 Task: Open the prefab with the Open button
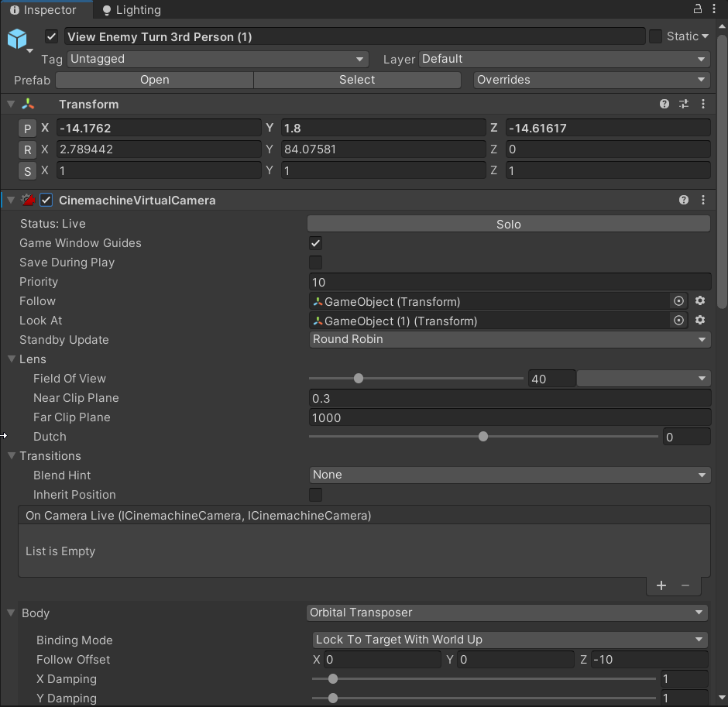tap(154, 80)
